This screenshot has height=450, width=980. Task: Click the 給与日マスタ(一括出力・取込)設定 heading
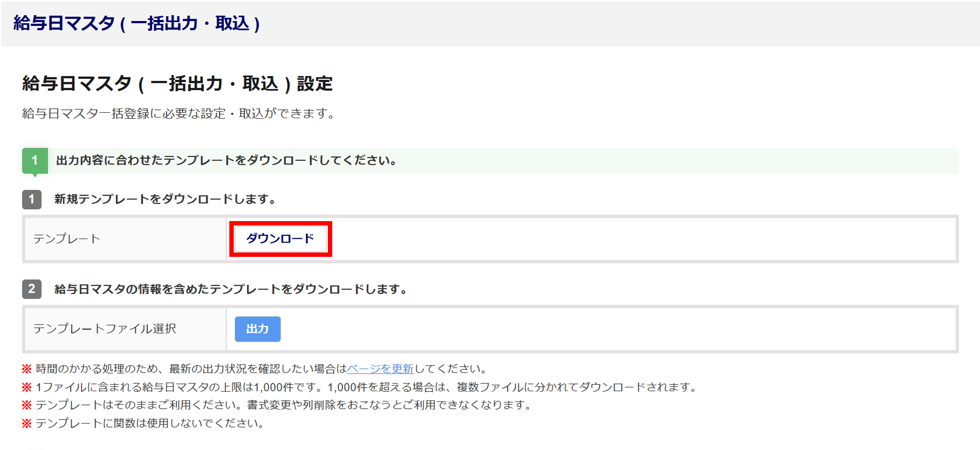(x=177, y=84)
